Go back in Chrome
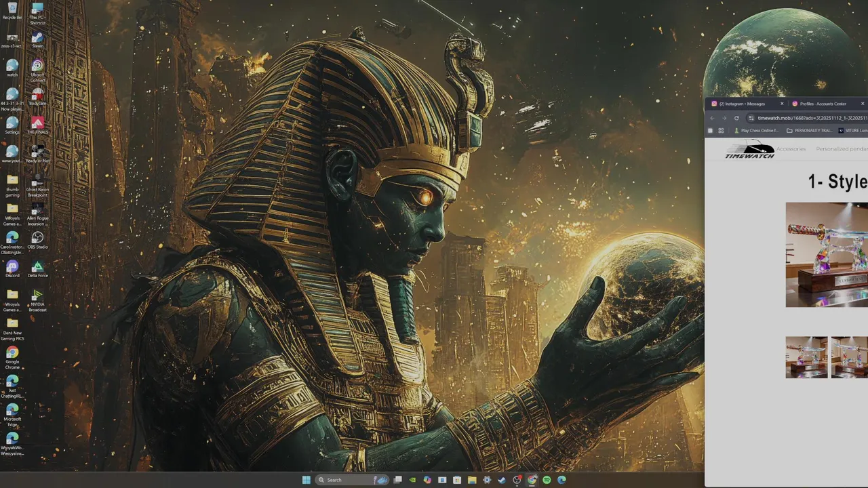The height and width of the screenshot is (488, 868). pyautogui.click(x=712, y=118)
